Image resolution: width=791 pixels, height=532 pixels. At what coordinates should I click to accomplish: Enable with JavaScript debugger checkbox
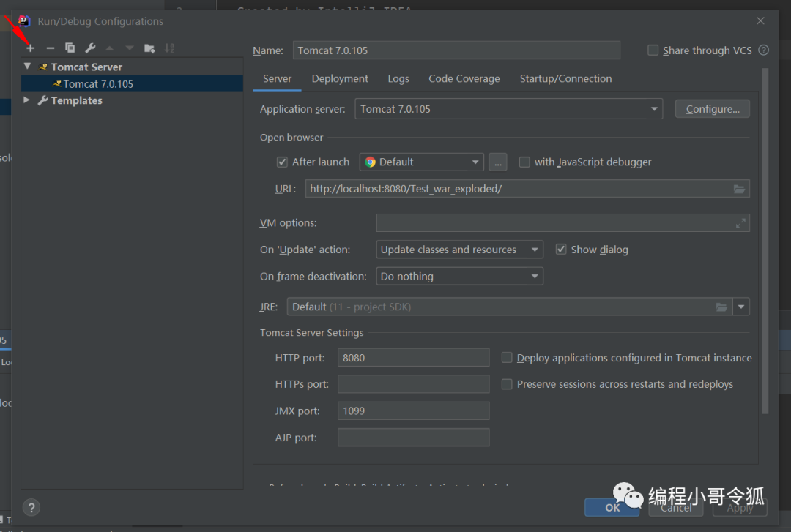tap(524, 162)
